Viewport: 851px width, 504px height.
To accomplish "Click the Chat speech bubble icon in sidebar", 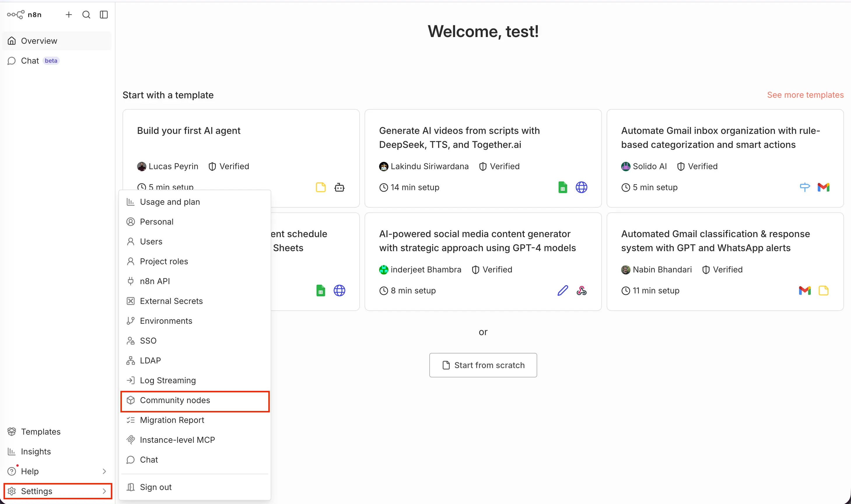I will pos(12,61).
